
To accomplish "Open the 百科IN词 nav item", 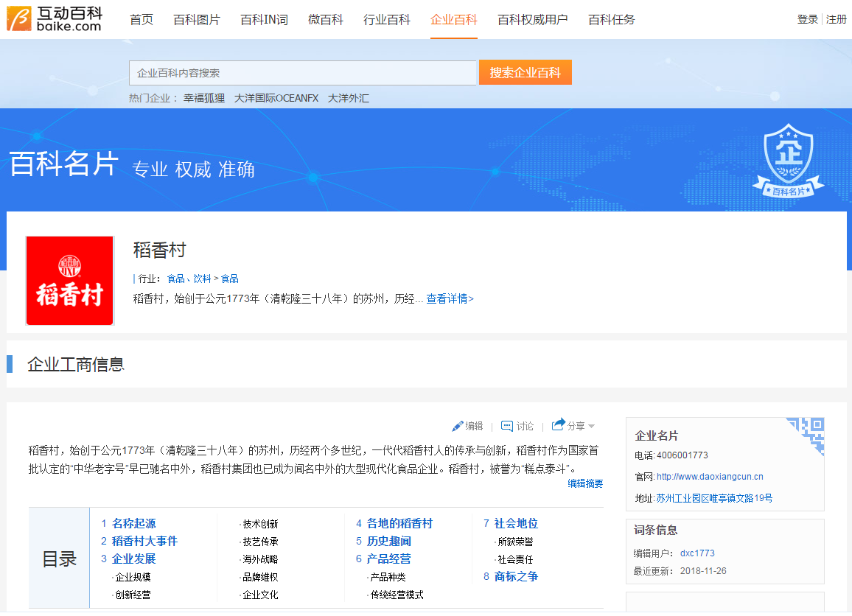I will [x=264, y=20].
